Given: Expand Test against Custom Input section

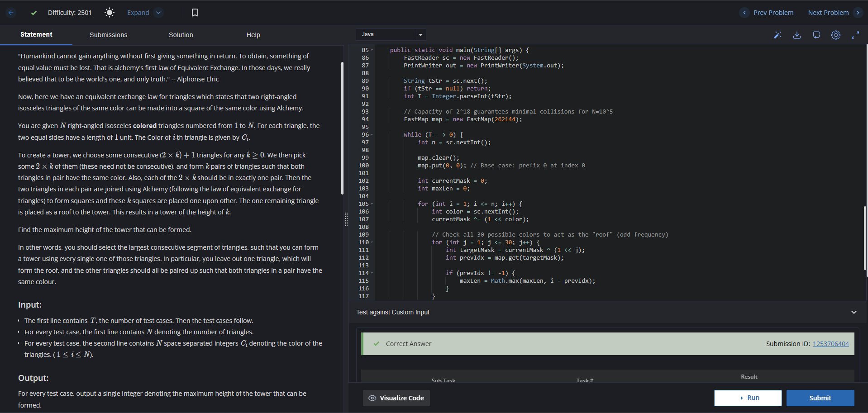Looking at the screenshot, I should pos(854,312).
